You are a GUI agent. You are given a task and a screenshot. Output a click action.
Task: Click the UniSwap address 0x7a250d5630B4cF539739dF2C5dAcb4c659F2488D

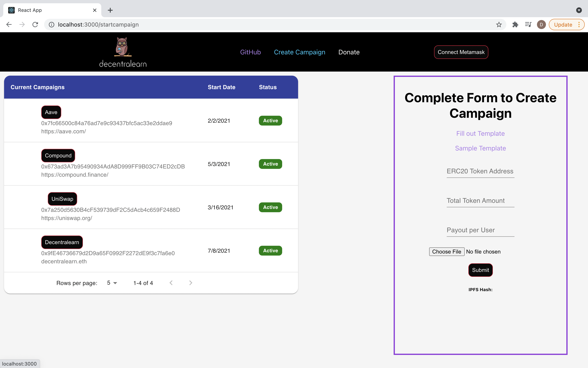point(110,210)
